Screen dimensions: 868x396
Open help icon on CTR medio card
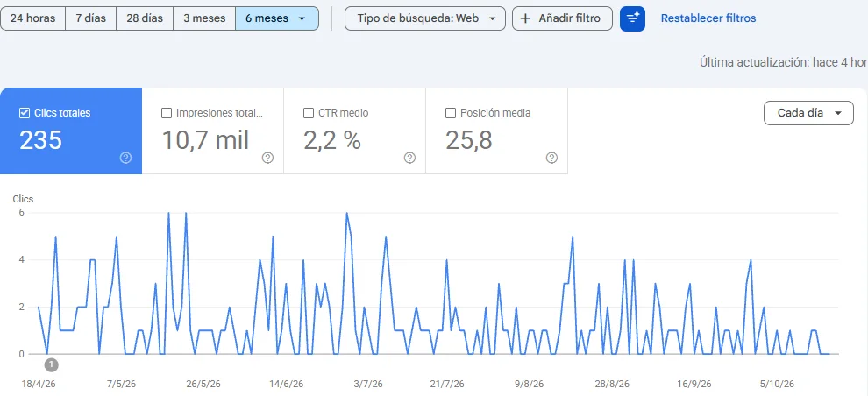tap(409, 159)
